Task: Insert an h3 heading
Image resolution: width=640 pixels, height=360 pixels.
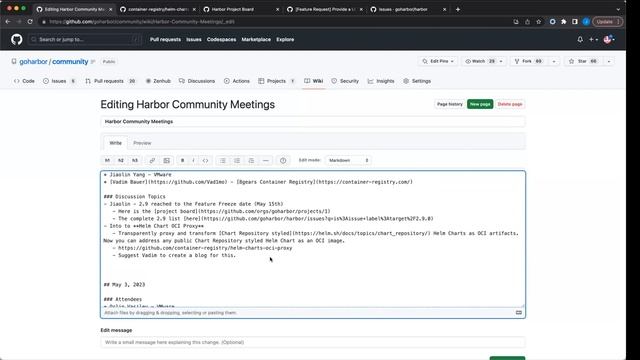Action: click(x=135, y=160)
